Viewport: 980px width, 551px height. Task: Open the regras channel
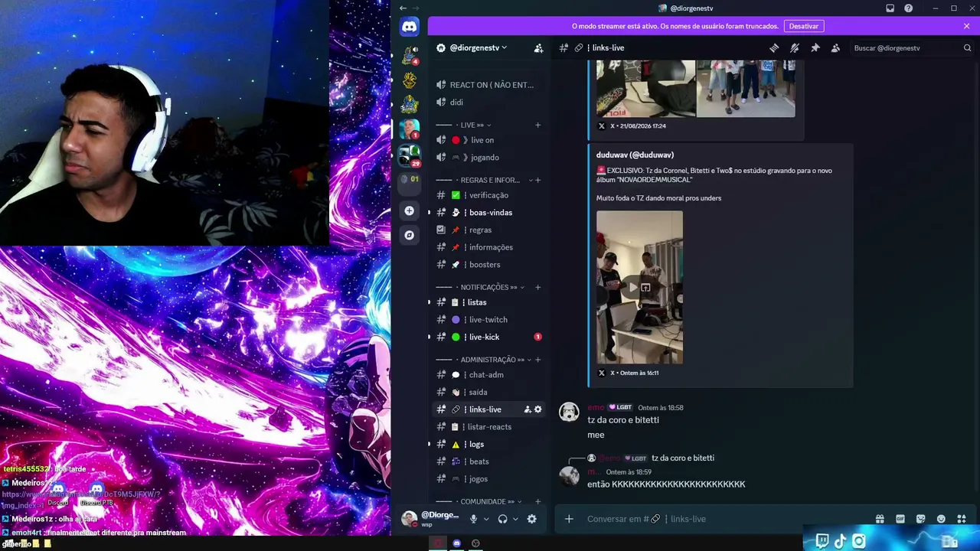(488, 230)
